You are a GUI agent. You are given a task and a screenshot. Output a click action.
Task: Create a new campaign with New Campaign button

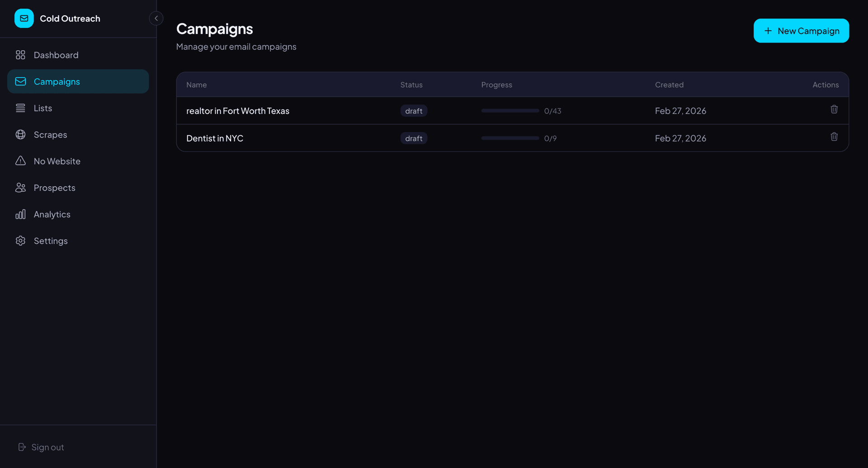pyautogui.click(x=801, y=31)
